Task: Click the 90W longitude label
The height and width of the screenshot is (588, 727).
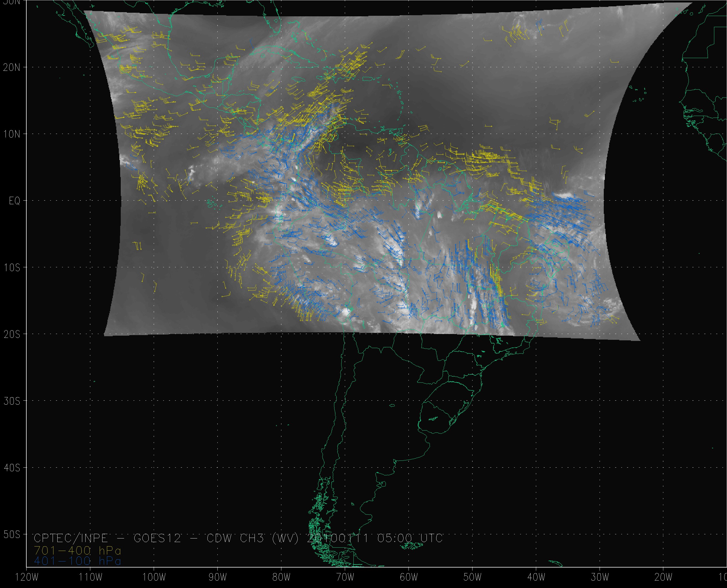Action: pos(218,577)
